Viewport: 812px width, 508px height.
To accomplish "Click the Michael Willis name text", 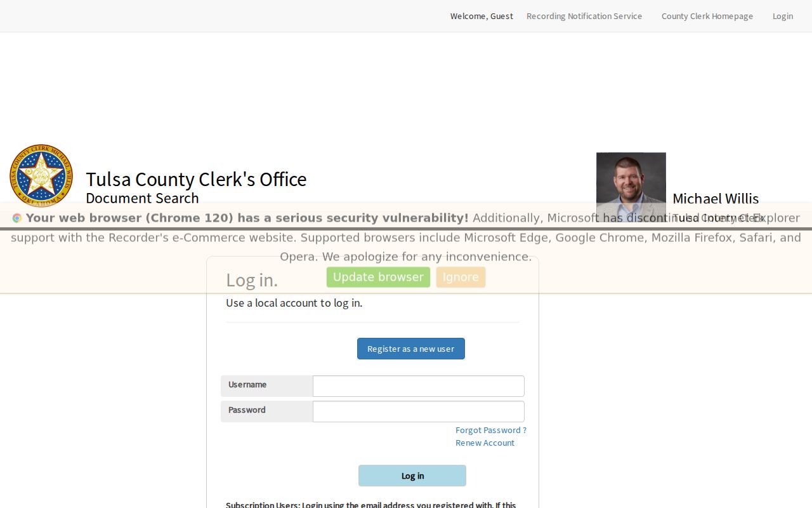I will pyautogui.click(x=716, y=199).
